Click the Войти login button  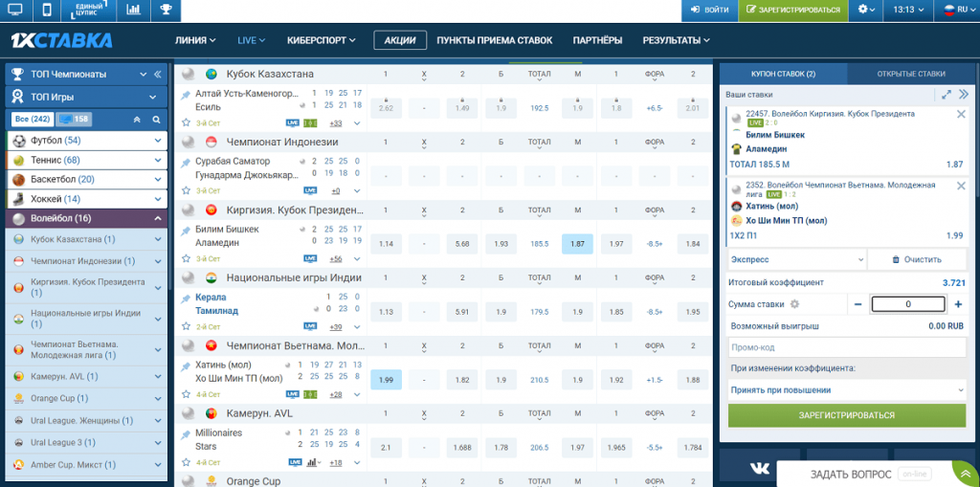pyautogui.click(x=709, y=10)
